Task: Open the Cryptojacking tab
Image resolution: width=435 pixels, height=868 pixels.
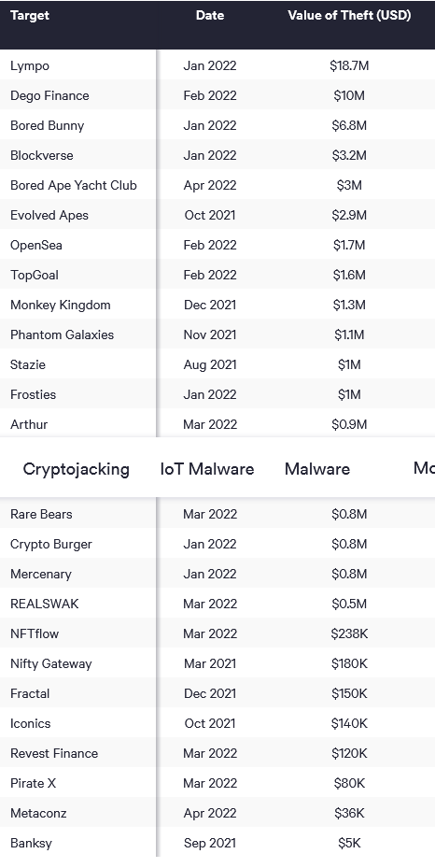Action: point(77,469)
